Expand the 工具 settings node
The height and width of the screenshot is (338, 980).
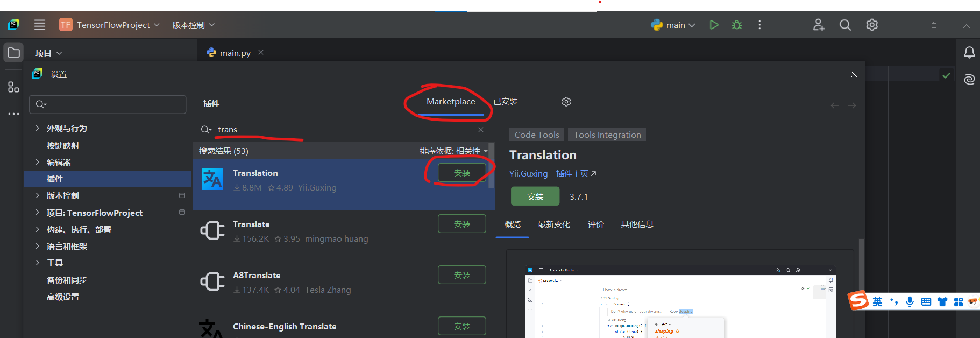[37, 263]
